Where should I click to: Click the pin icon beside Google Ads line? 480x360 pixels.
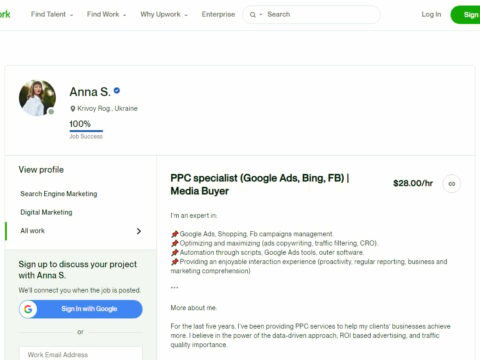[x=175, y=234]
